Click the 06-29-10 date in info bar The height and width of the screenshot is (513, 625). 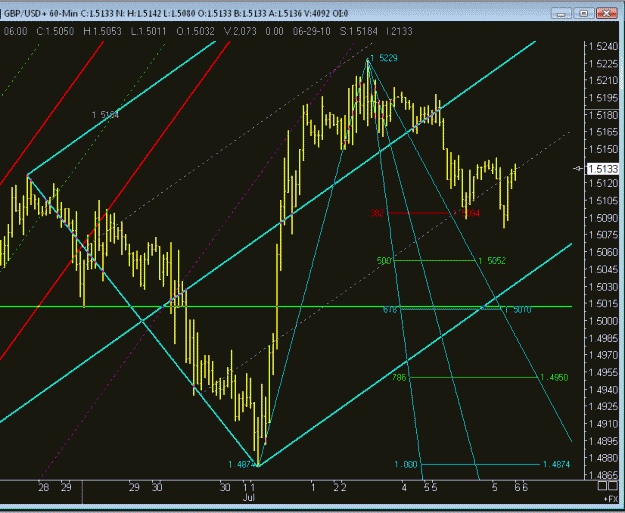coord(311,31)
